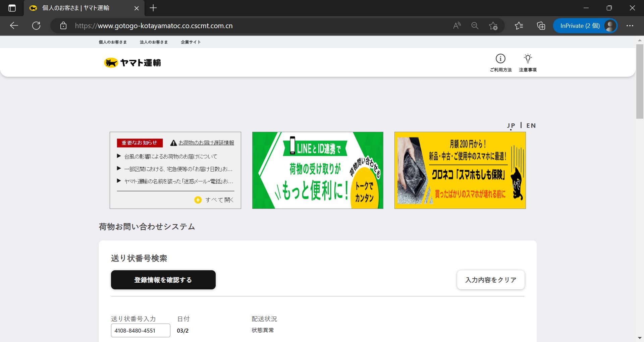The height and width of the screenshot is (342, 644).
Task: Close the ヤマト運輸 browser tab
Action: tap(137, 8)
